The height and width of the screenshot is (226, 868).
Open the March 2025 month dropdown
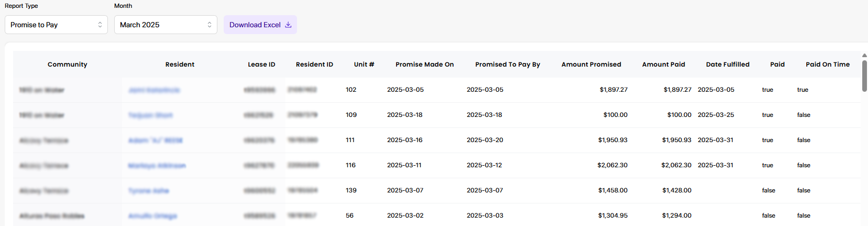(166, 25)
